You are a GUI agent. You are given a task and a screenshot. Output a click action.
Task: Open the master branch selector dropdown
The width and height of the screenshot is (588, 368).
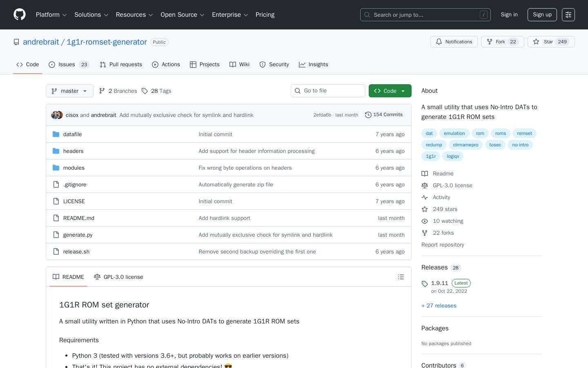(69, 91)
